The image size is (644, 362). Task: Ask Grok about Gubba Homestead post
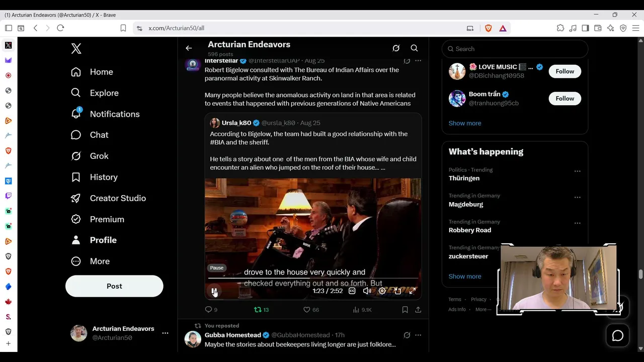407,335
